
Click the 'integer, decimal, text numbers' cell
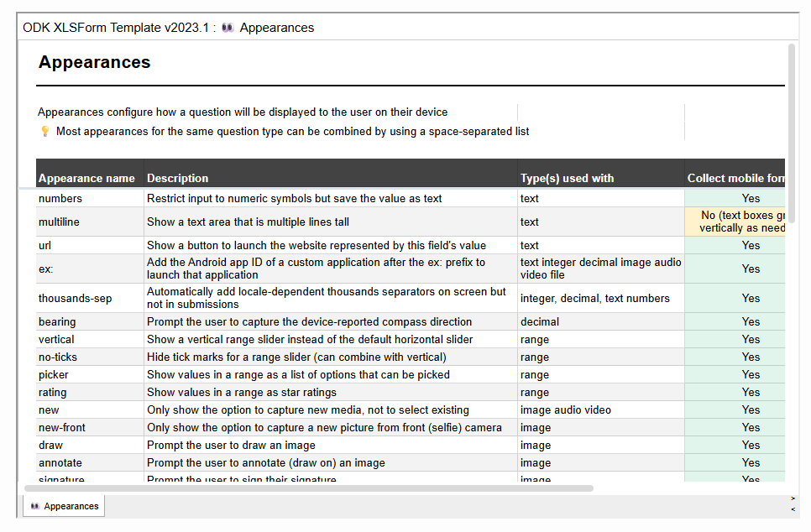(595, 298)
